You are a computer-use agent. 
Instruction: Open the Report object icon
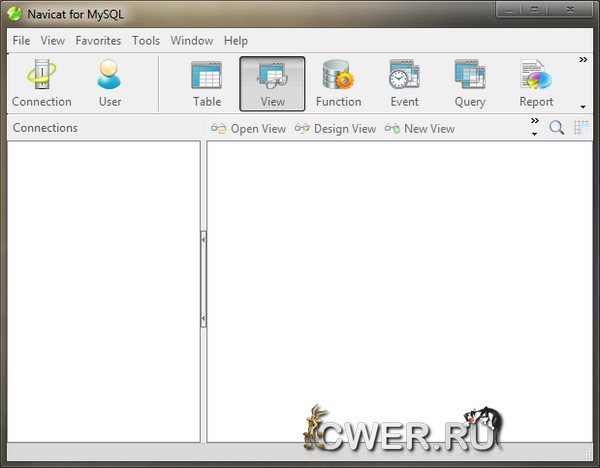pyautogui.click(x=536, y=84)
